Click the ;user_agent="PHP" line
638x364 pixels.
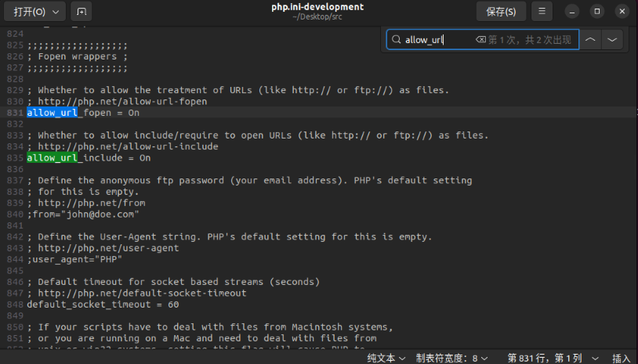pyautogui.click(x=75, y=259)
